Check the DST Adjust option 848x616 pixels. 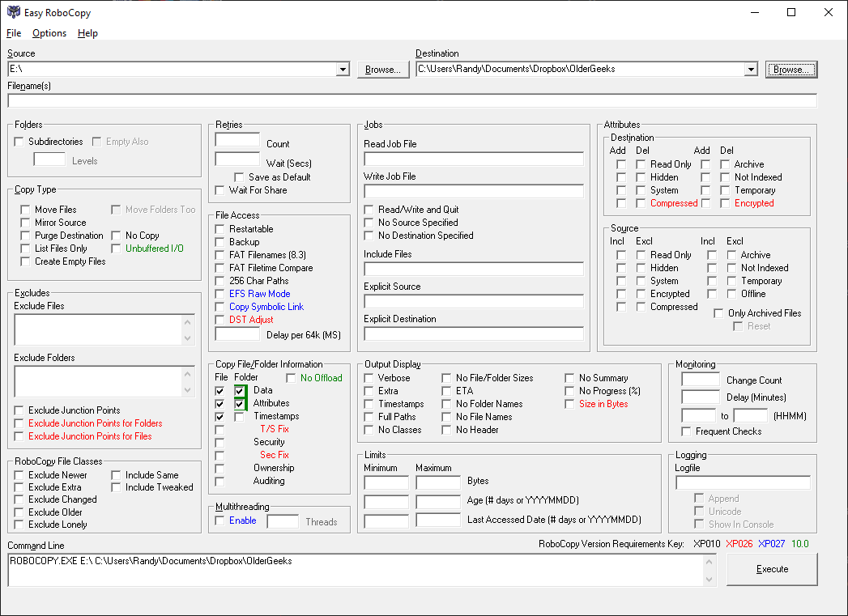(219, 320)
